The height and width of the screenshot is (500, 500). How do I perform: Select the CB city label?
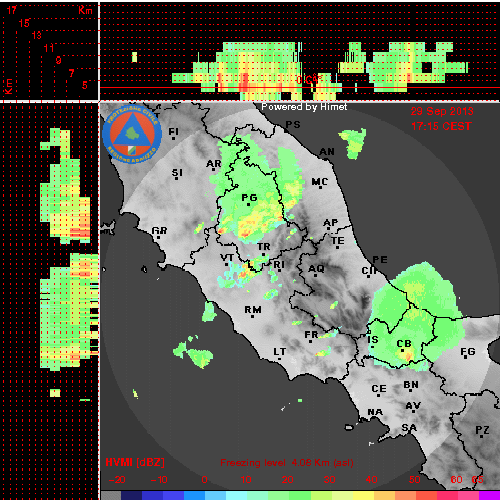(x=404, y=343)
